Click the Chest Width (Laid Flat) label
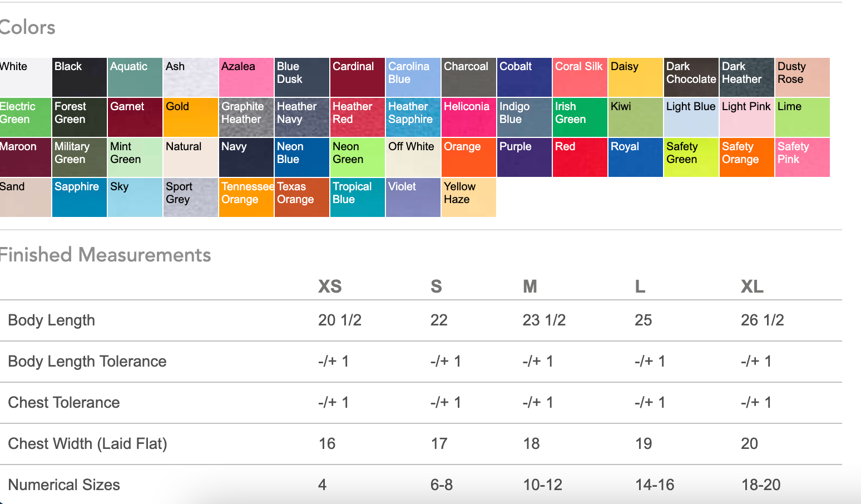 (x=87, y=444)
